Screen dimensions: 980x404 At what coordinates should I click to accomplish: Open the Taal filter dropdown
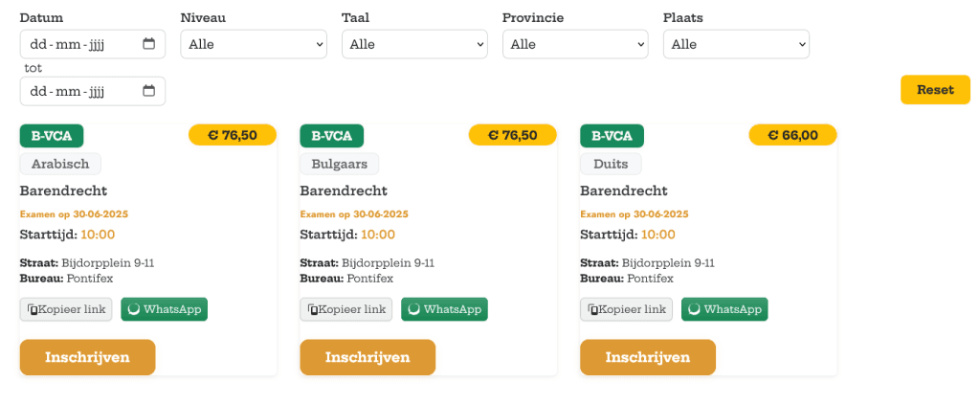click(x=414, y=44)
